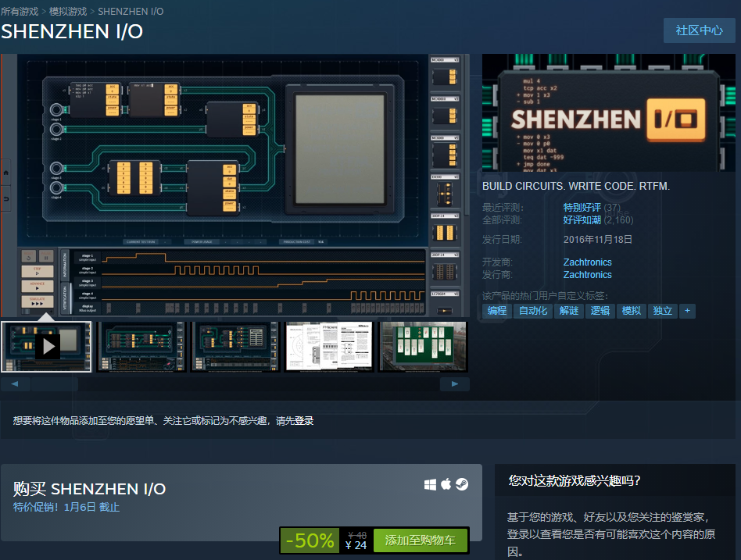This screenshot has width=741, height=560.
Task: Open the 社区中心 community hub button
Action: click(699, 30)
